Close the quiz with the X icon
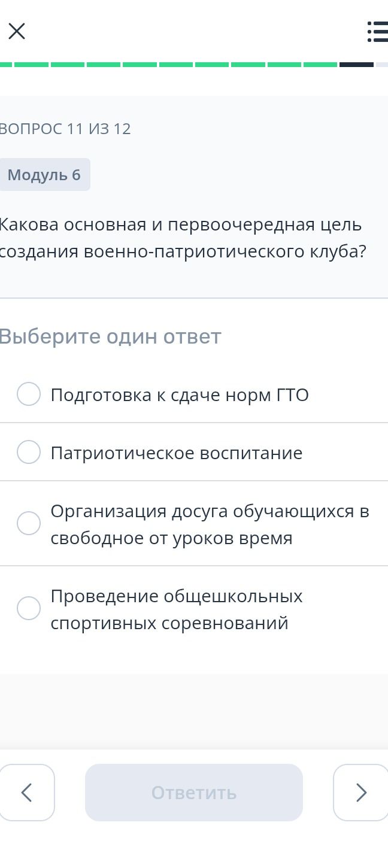Image resolution: width=388 pixels, height=868 pixels. (x=17, y=31)
